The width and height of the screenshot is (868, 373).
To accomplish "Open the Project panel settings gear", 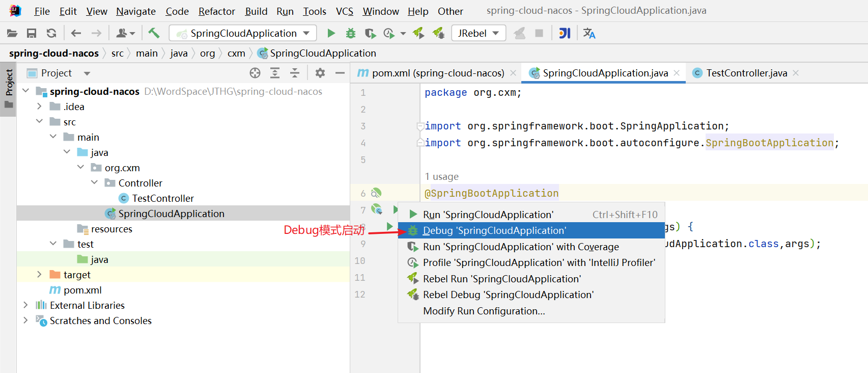I will (x=320, y=73).
